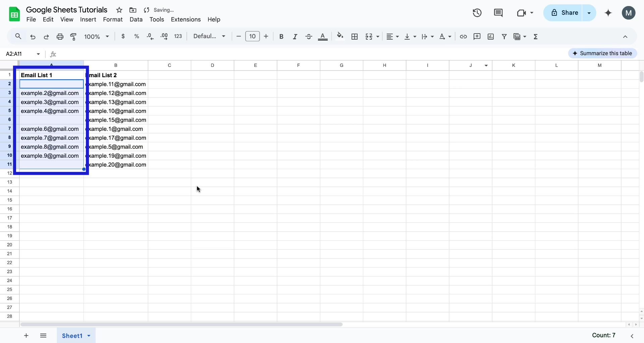Image resolution: width=644 pixels, height=343 pixels.
Task: Create a filter
Action: (x=504, y=37)
